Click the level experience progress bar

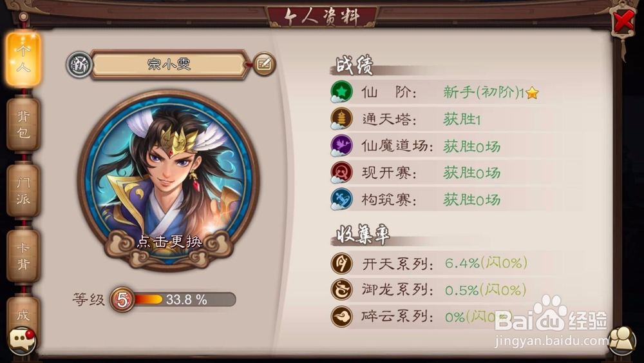click(184, 299)
